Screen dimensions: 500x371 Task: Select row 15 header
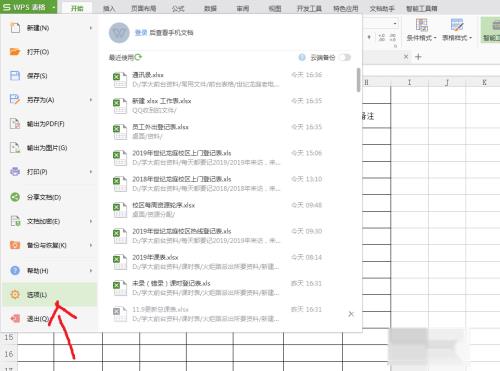pyautogui.click(x=9, y=337)
